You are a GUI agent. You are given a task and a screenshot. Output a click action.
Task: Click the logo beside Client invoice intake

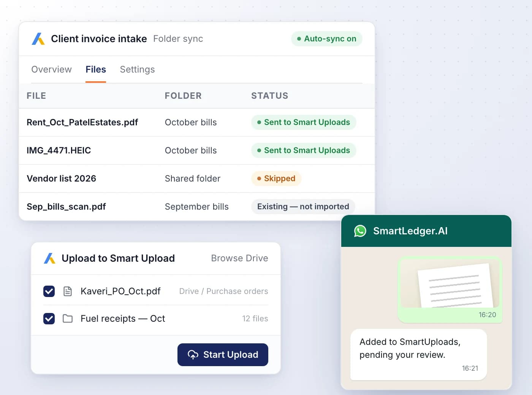(38, 39)
